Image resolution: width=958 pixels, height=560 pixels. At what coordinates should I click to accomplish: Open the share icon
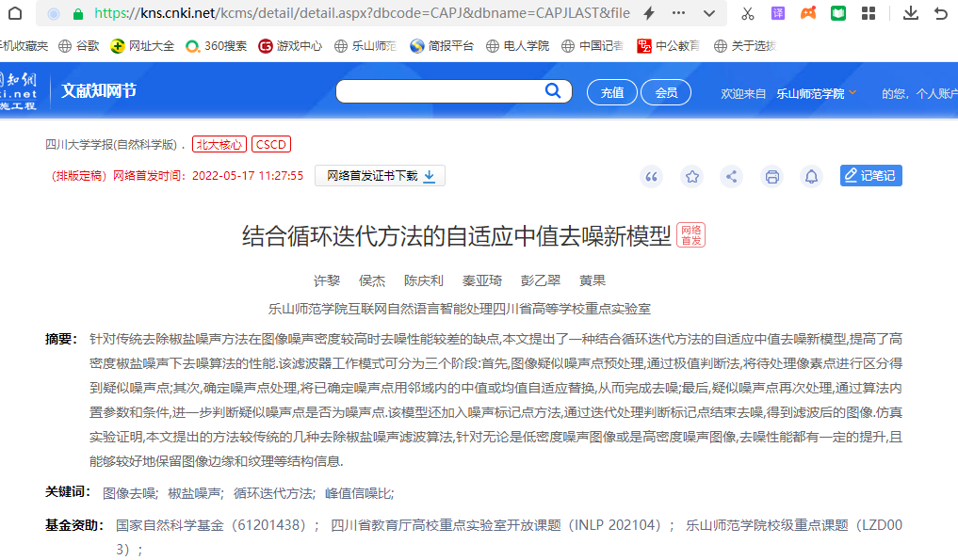pyautogui.click(x=732, y=176)
